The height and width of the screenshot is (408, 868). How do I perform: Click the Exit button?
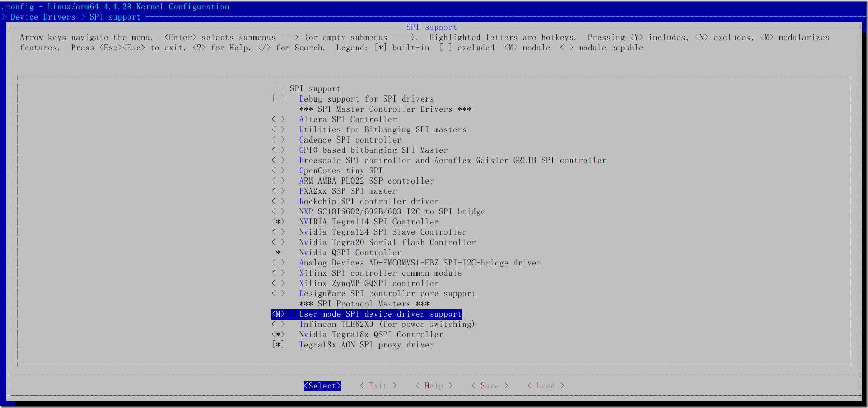tap(378, 386)
